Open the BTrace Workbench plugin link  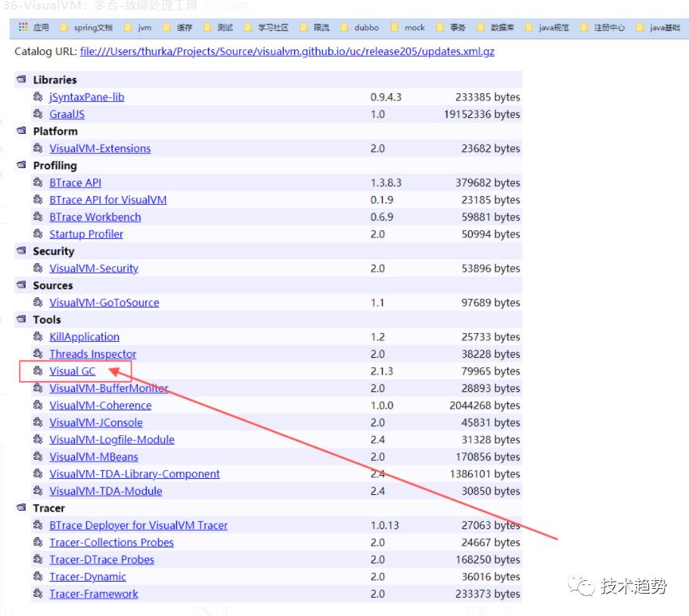[95, 217]
